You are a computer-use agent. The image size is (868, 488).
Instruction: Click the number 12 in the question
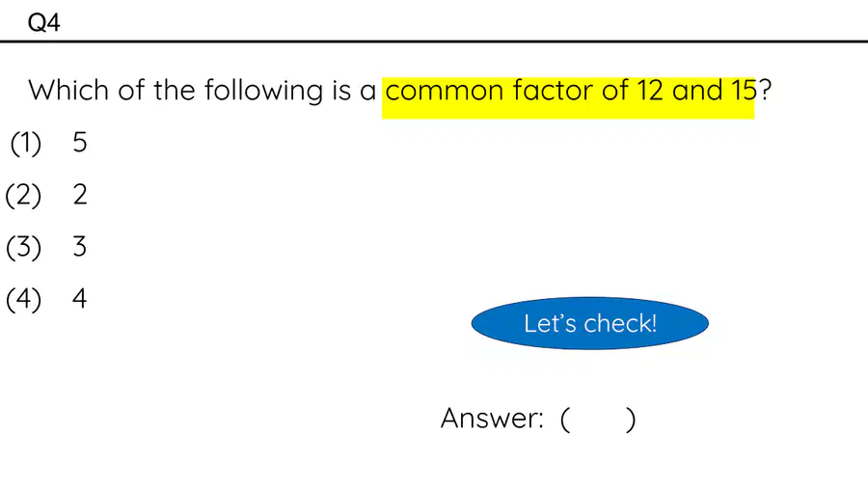pos(649,91)
